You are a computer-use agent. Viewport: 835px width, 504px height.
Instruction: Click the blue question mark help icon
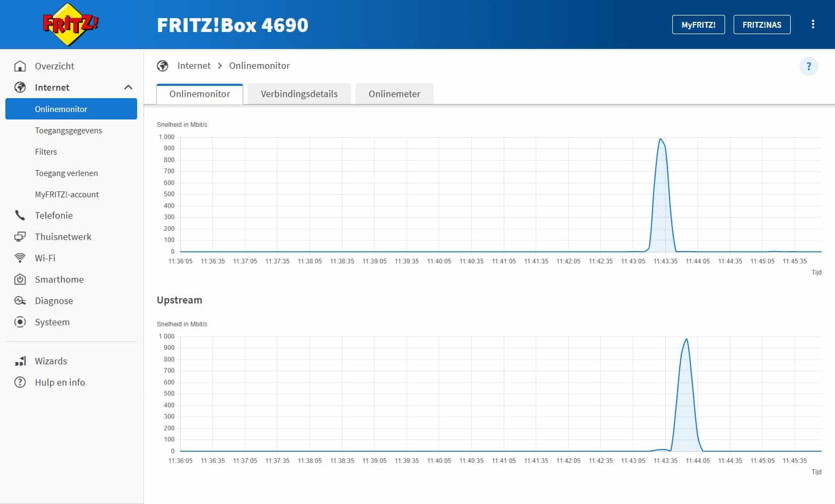tap(808, 66)
